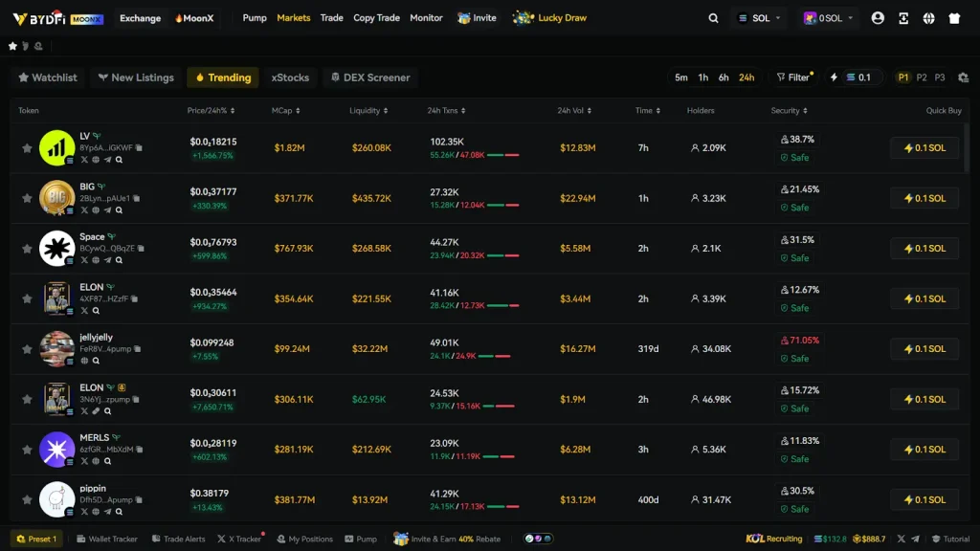Select the 1h timeframe filter

pos(702,77)
